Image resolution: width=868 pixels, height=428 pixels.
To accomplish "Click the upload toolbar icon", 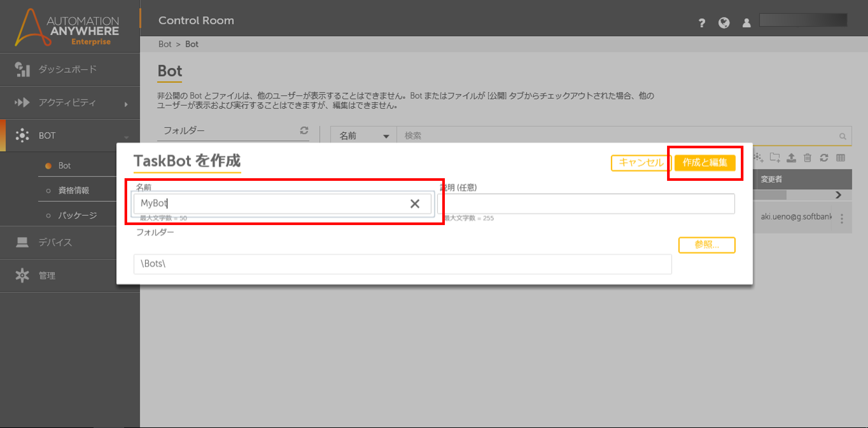I will (791, 158).
